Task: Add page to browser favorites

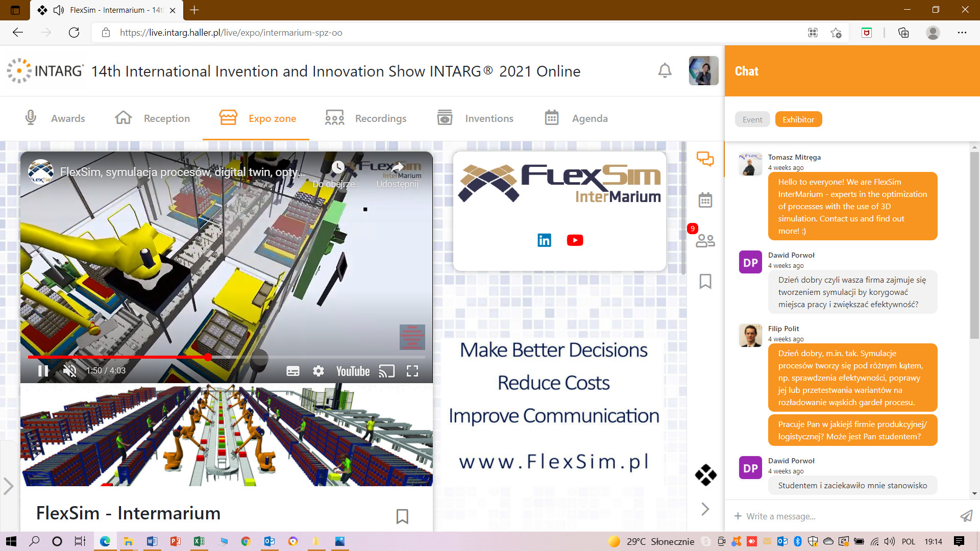Action: click(x=836, y=33)
